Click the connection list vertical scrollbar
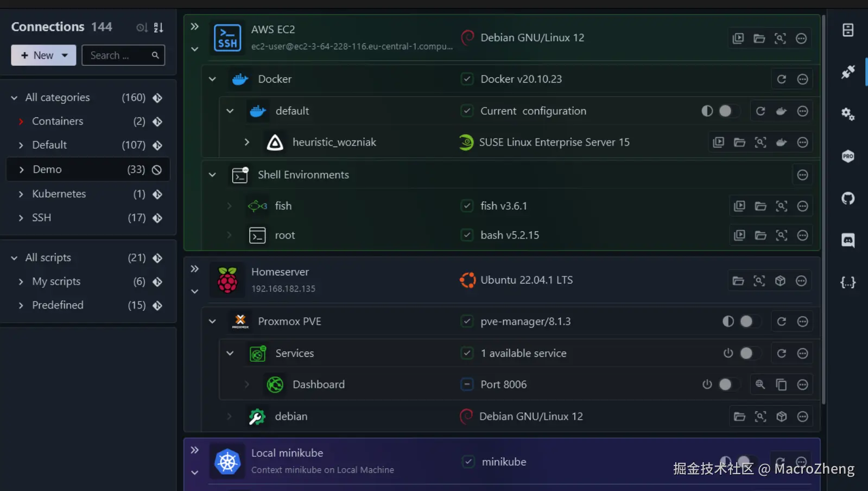This screenshot has height=491, width=868. (x=823, y=210)
